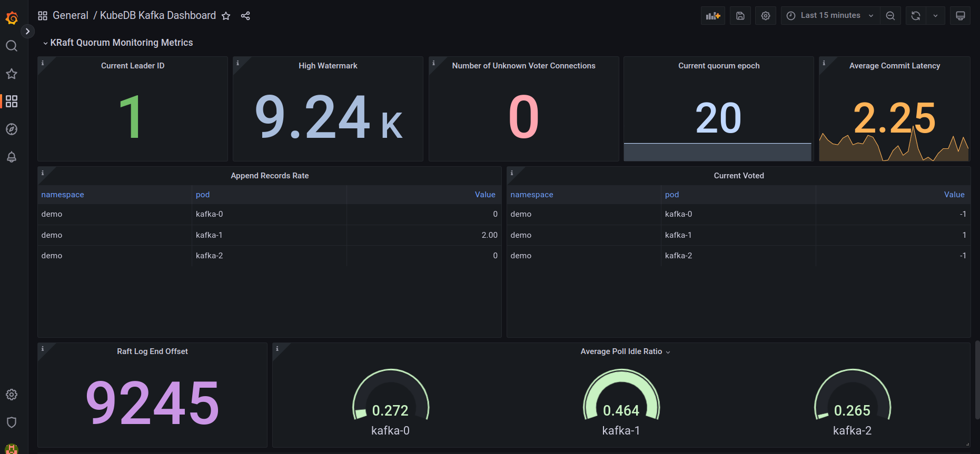Sort Current Voted table by namespace column
The image size is (980, 454).
[532, 195]
